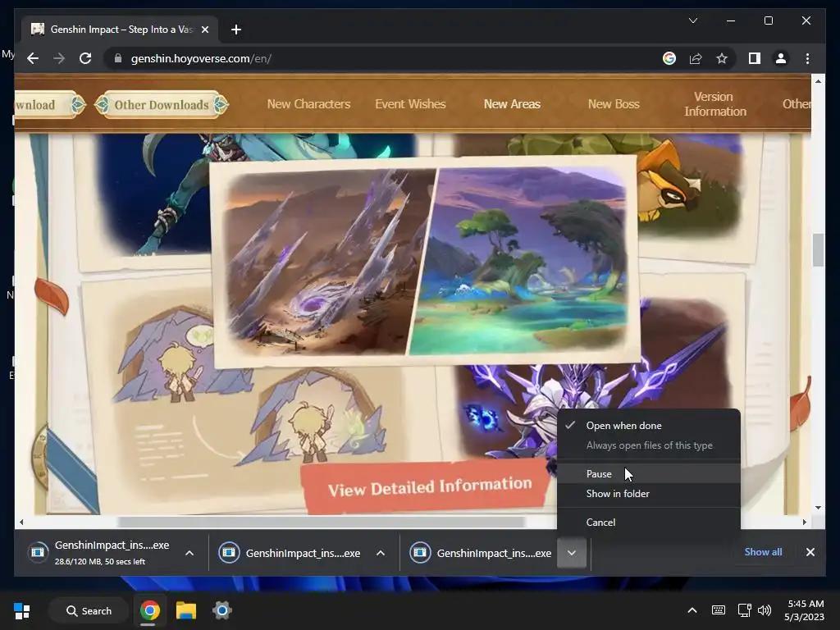Select the Genshin Impact browser tab
Screen dimensions: 840x630
pos(120,30)
